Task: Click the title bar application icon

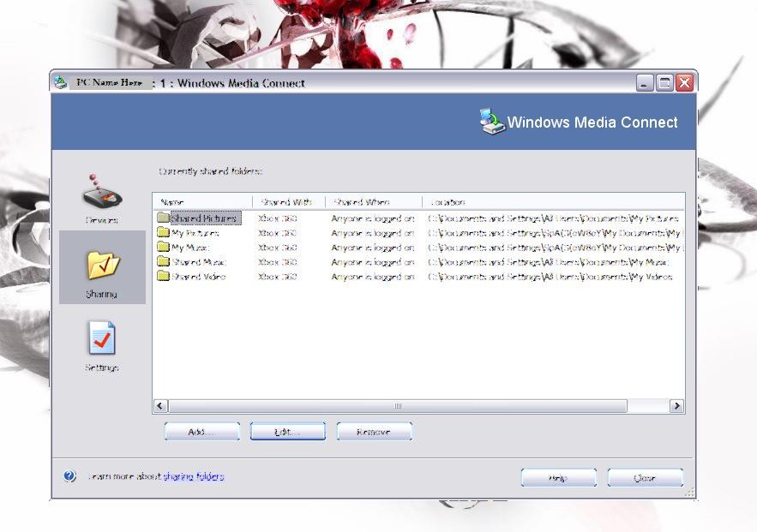Action: point(60,82)
